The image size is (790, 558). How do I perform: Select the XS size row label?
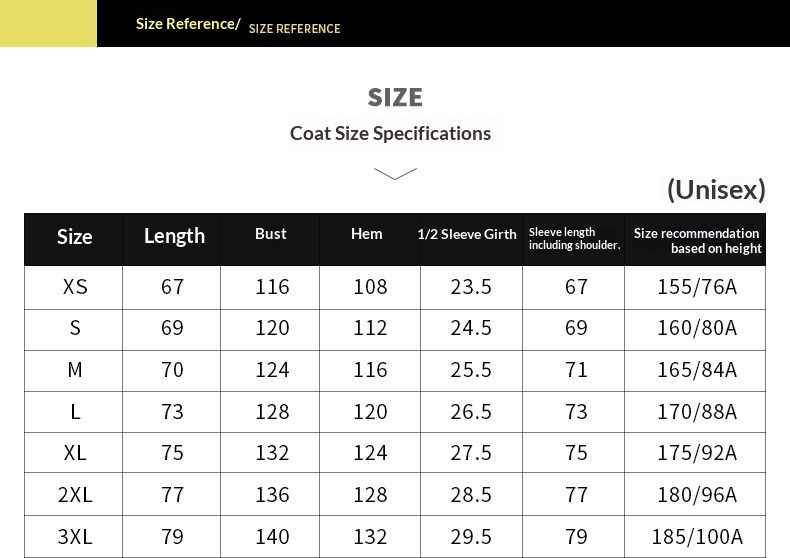click(75, 287)
